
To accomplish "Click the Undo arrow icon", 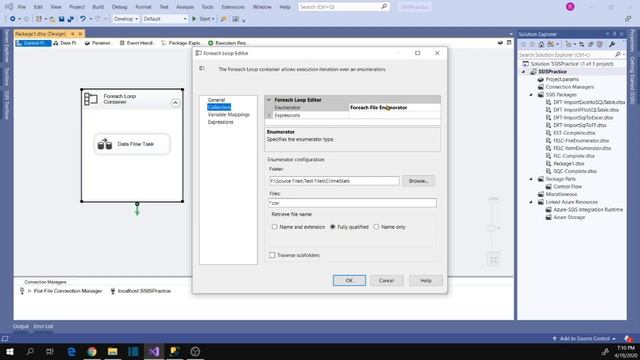I will (x=83, y=19).
